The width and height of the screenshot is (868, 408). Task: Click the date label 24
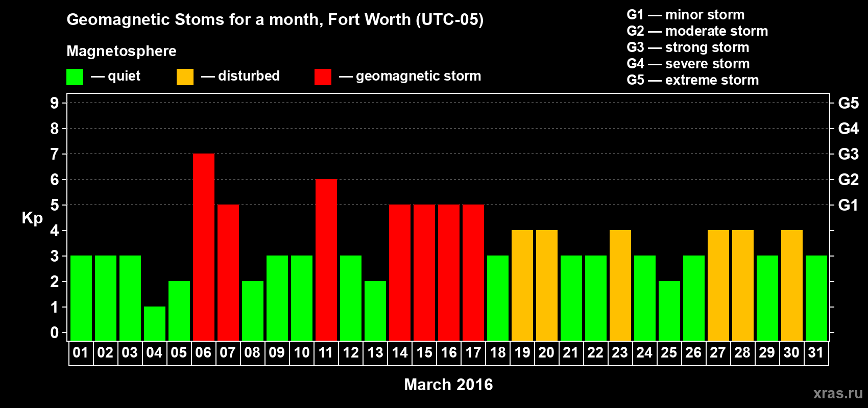click(644, 353)
